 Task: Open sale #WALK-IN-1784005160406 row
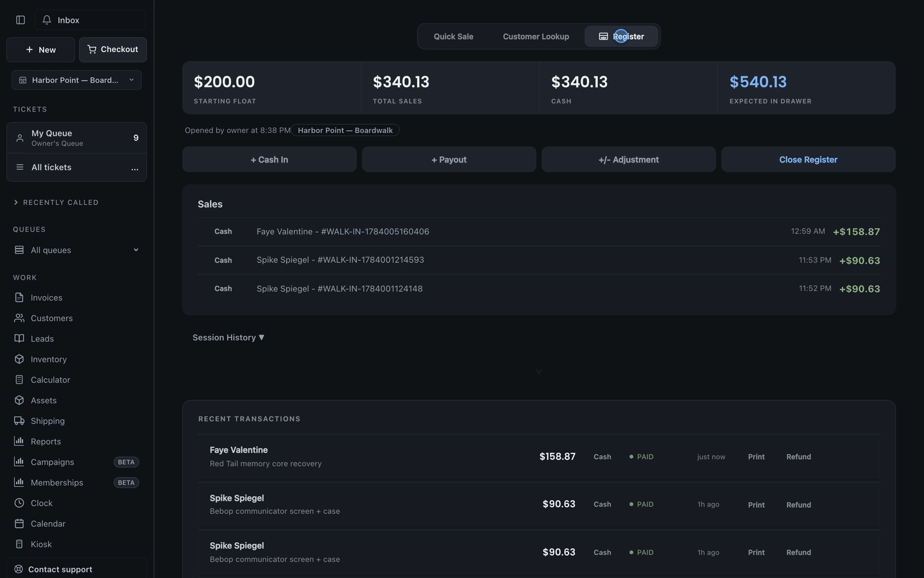(539, 231)
